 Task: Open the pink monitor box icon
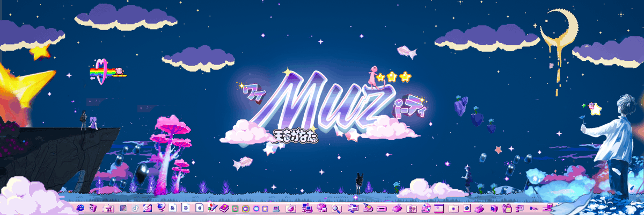[494, 209]
